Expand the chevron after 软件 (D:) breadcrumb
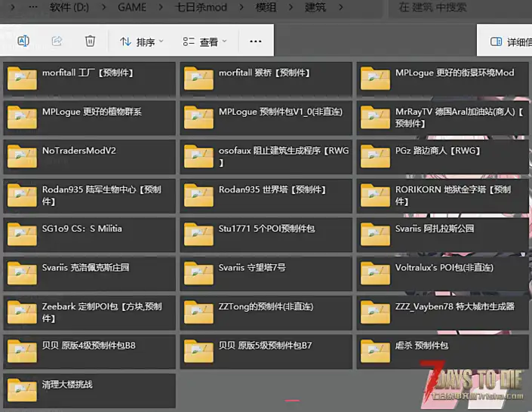The width and height of the screenshot is (532, 412). point(103,7)
